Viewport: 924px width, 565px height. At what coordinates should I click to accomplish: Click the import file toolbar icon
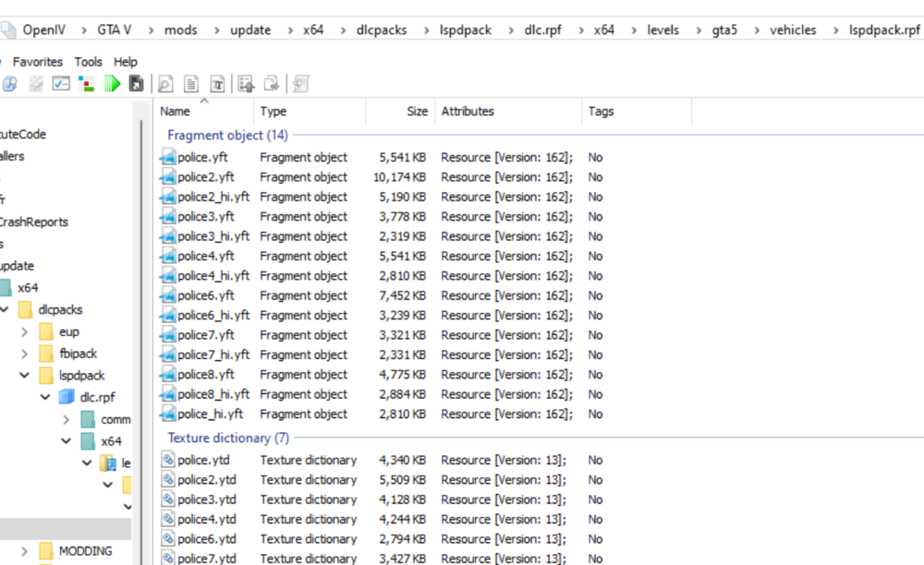click(246, 83)
